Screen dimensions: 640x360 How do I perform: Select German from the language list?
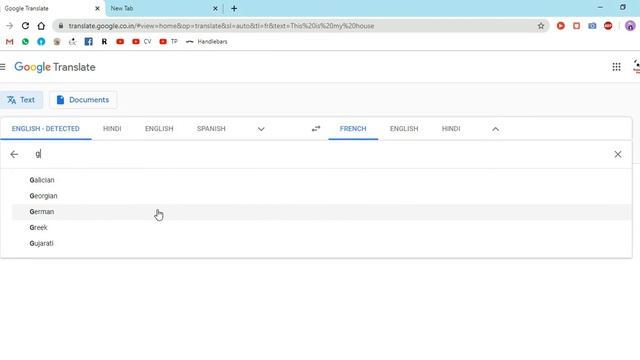pyautogui.click(x=322, y=212)
